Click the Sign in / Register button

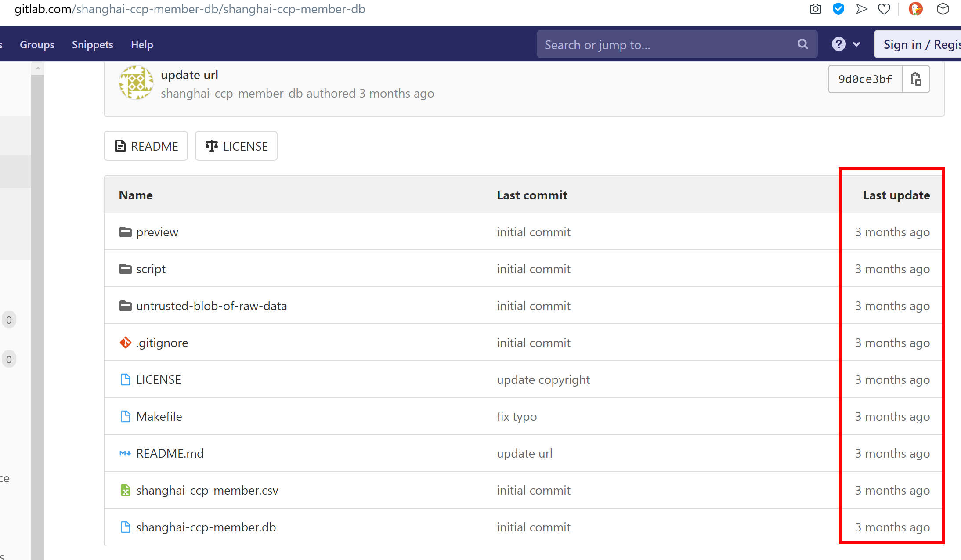click(918, 44)
